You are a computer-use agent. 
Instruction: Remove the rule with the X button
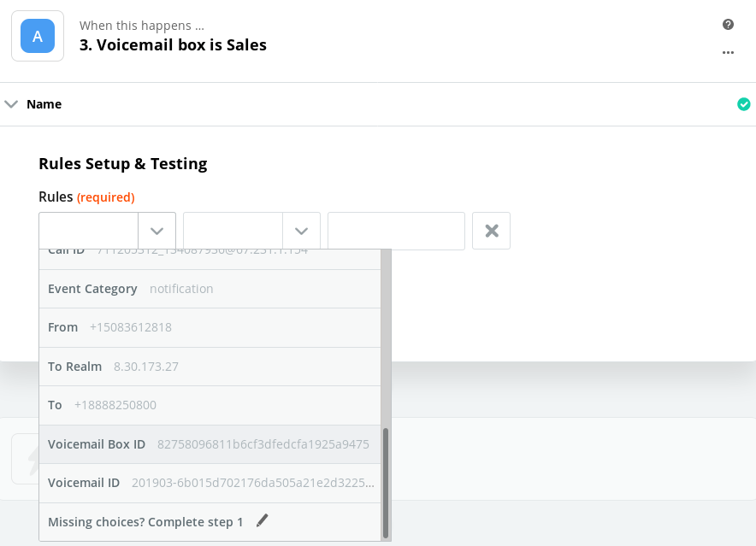(x=491, y=231)
